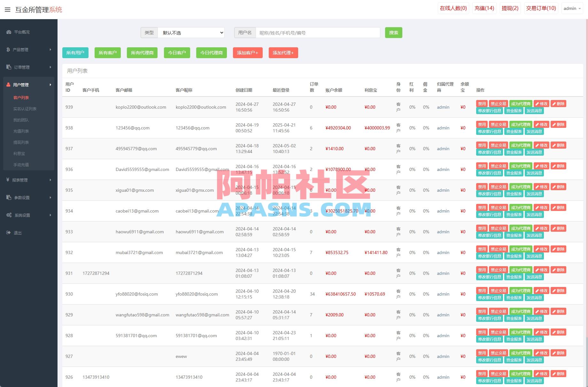The image size is (588, 387).
Task: Click the 用户管理 person sidebar icon
Action: (8, 85)
